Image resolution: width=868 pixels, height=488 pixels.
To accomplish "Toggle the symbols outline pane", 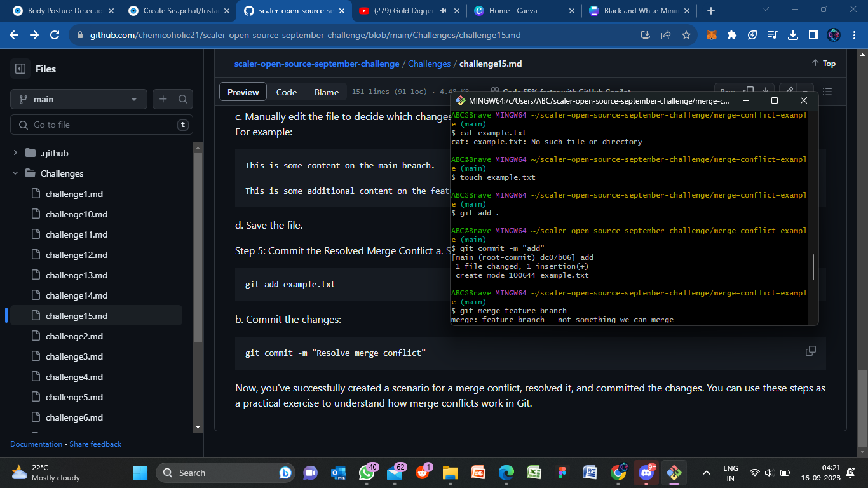I will click(828, 91).
